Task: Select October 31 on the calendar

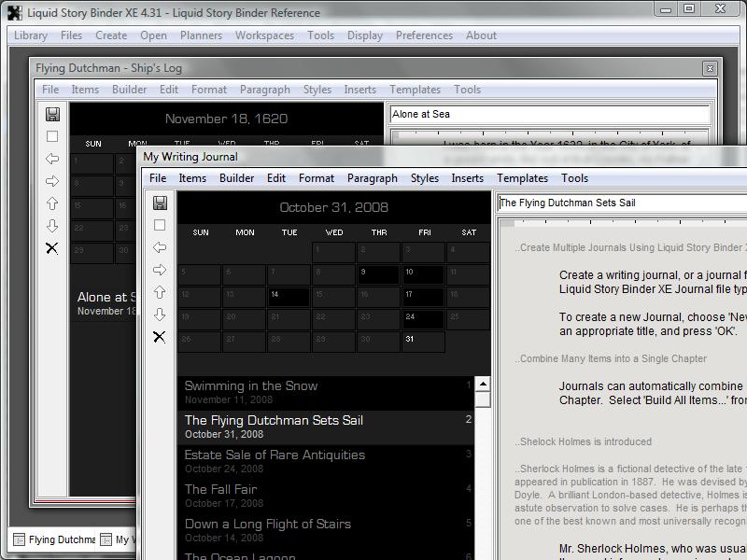Action: (x=423, y=341)
